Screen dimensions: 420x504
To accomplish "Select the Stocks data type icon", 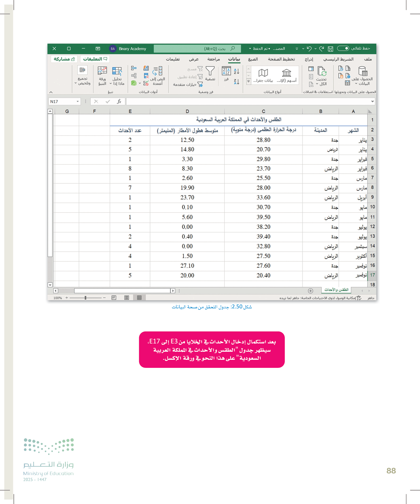I will 286,73.
